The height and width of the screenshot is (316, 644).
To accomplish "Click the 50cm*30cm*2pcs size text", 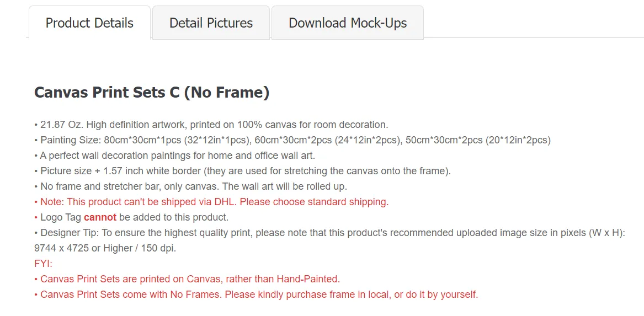I will tap(444, 140).
